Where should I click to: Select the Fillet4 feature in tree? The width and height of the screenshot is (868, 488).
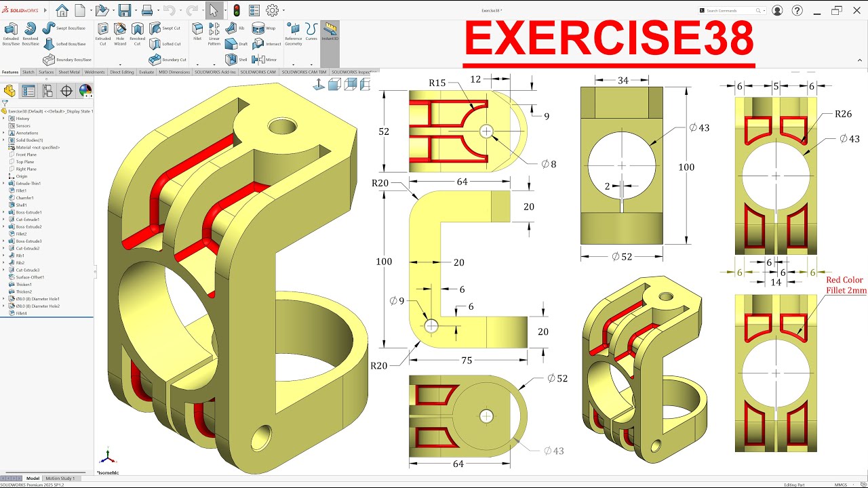[18, 313]
